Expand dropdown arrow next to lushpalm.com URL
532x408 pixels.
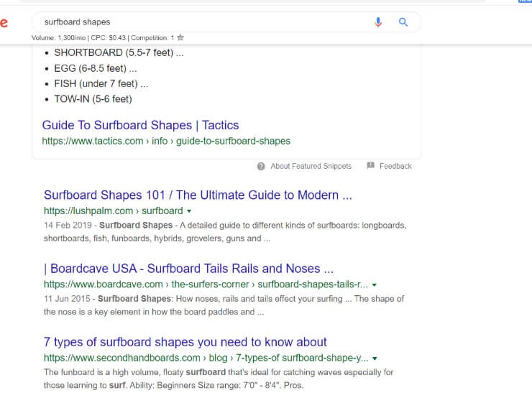pyautogui.click(x=189, y=211)
